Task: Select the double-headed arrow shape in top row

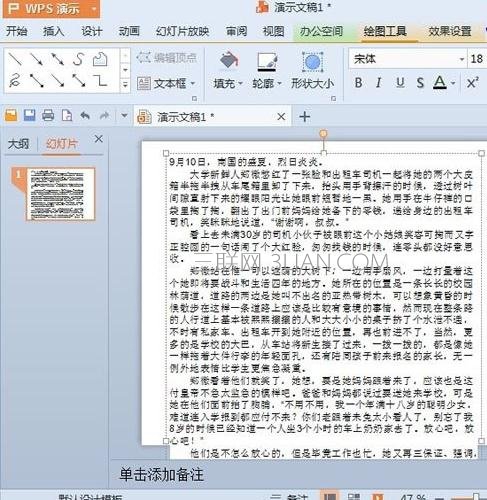Action: click(x=57, y=59)
